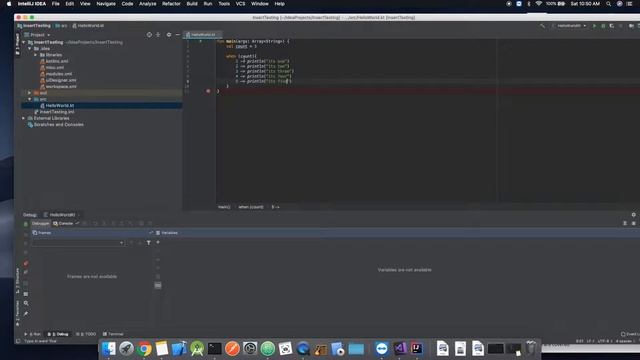Image resolution: width=640 pixels, height=360 pixels.
Task: Click the add watch plus icon
Action: click(x=158, y=242)
